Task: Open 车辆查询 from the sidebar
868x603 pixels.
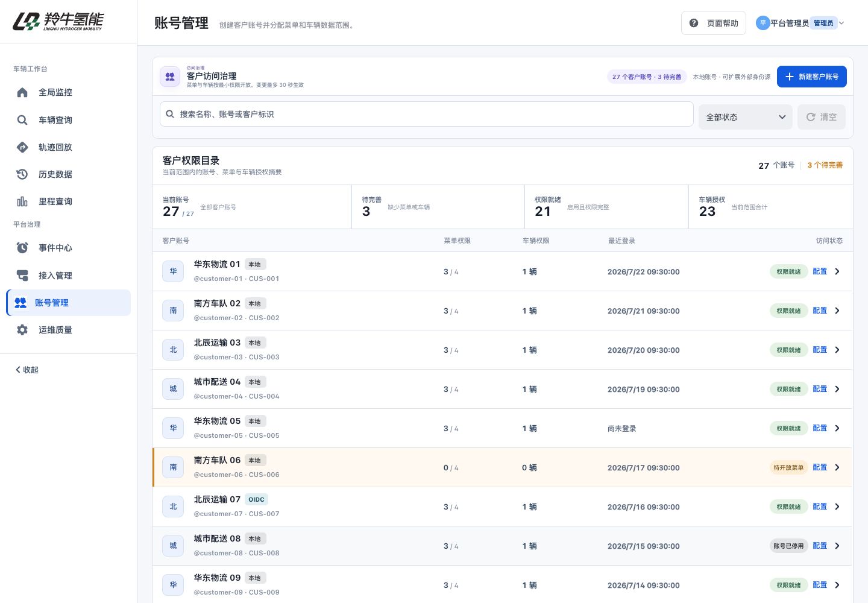Action: tap(69, 120)
